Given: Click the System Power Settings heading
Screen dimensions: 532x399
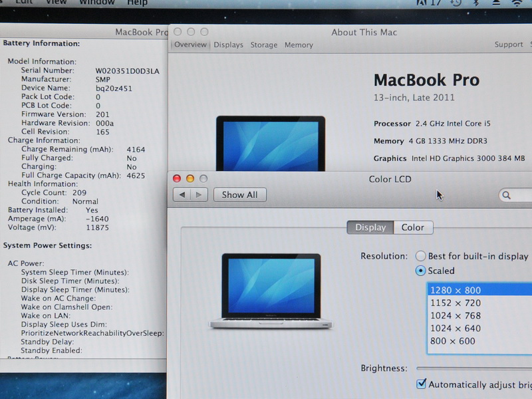Looking at the screenshot, I should point(47,245).
